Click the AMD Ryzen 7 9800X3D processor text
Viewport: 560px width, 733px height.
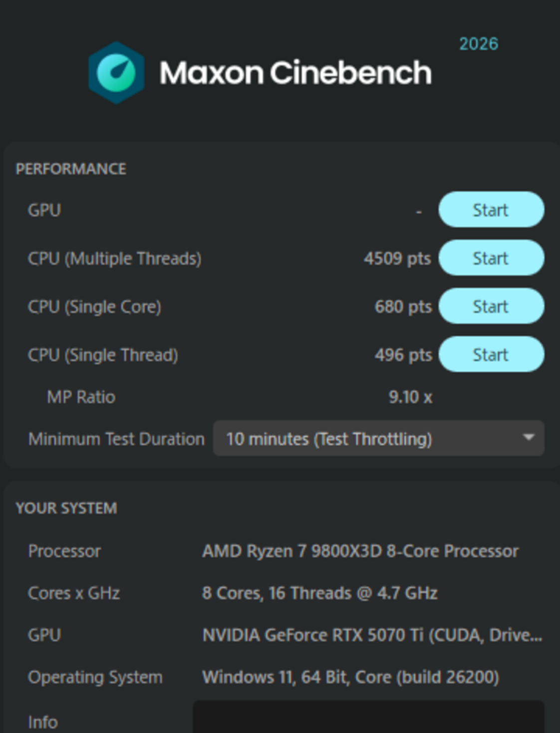pos(360,551)
